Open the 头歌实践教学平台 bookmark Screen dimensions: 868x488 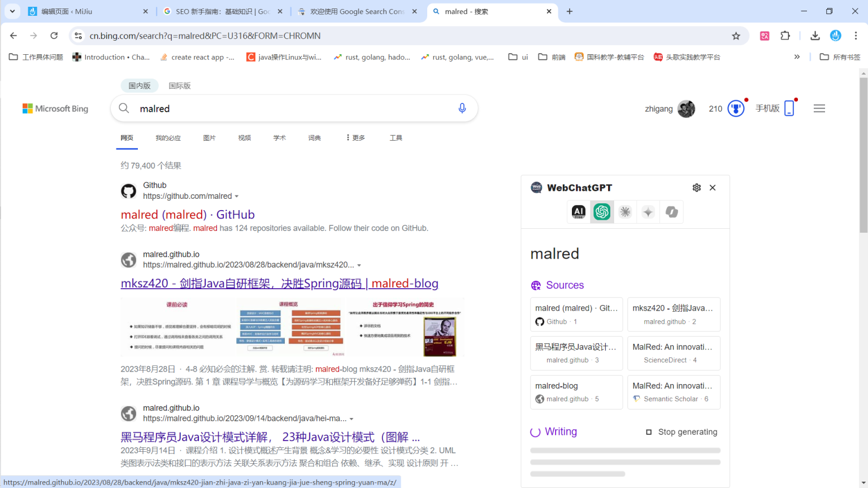click(x=687, y=57)
